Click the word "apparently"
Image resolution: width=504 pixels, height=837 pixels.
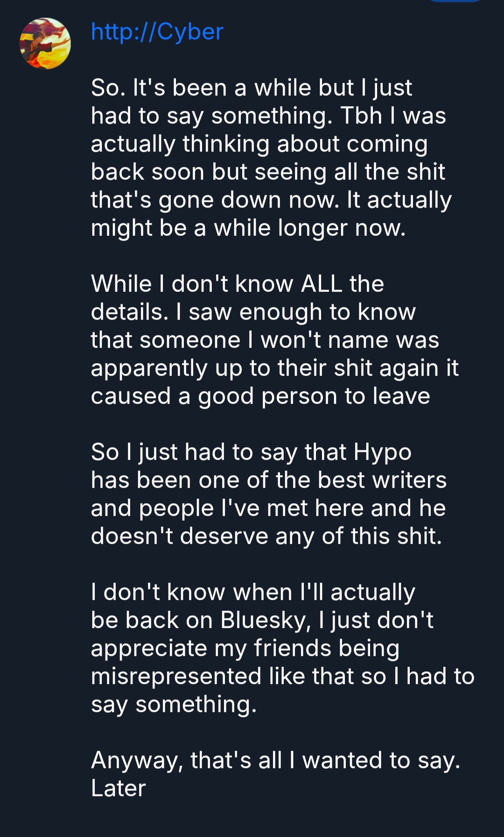pos(149,368)
